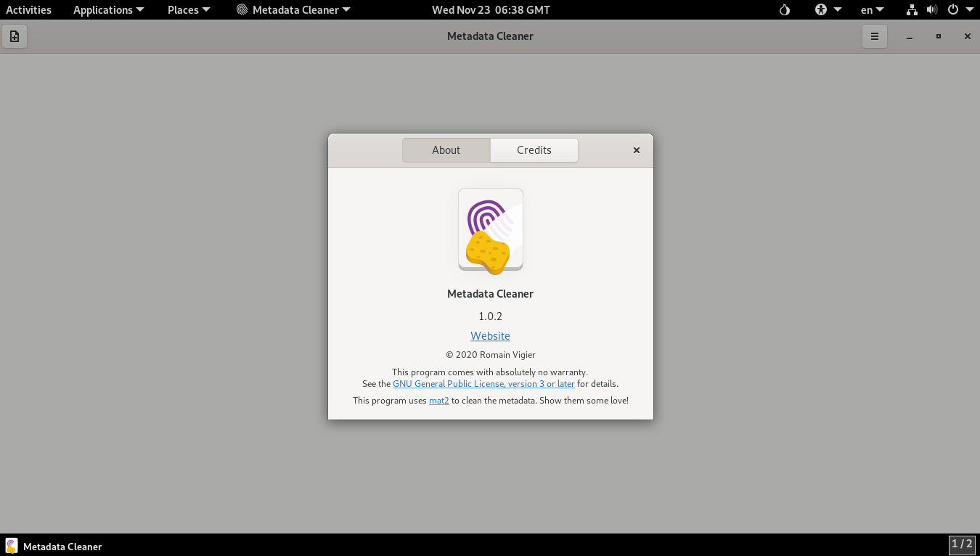
Task: Open the hamburger menu in the header bar
Action: 874,36
